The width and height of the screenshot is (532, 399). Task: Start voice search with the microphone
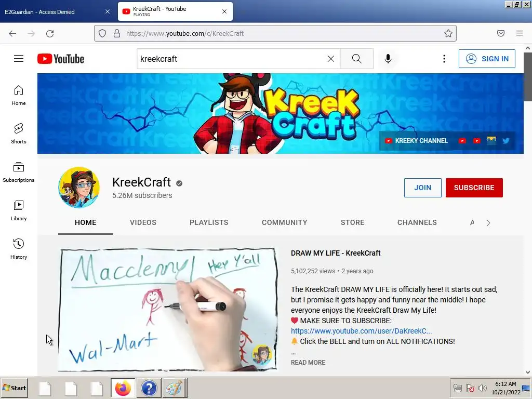coord(388,59)
